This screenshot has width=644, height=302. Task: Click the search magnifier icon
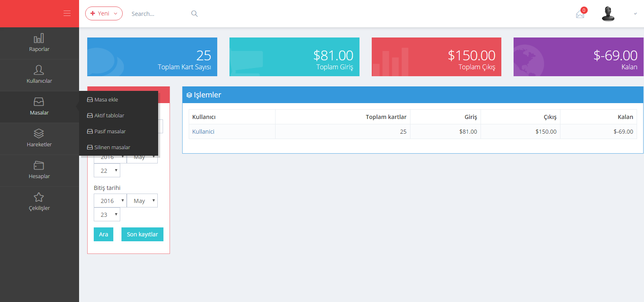pos(194,13)
